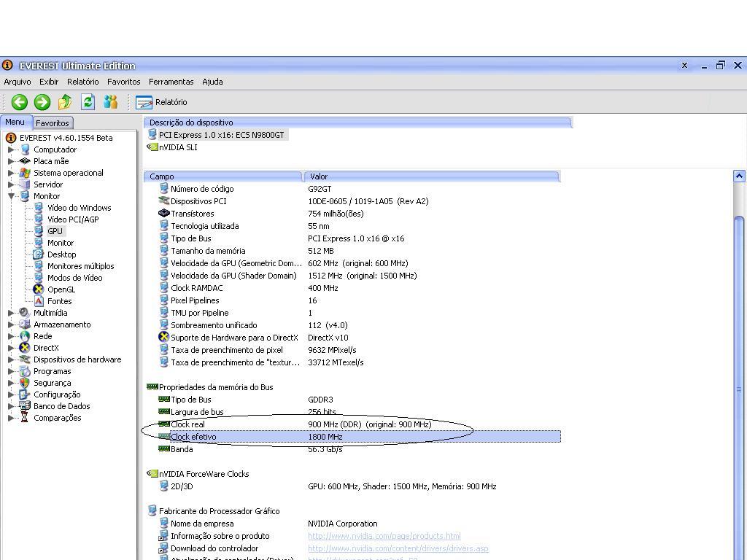Click the Comparações hourglass icon

(25, 418)
